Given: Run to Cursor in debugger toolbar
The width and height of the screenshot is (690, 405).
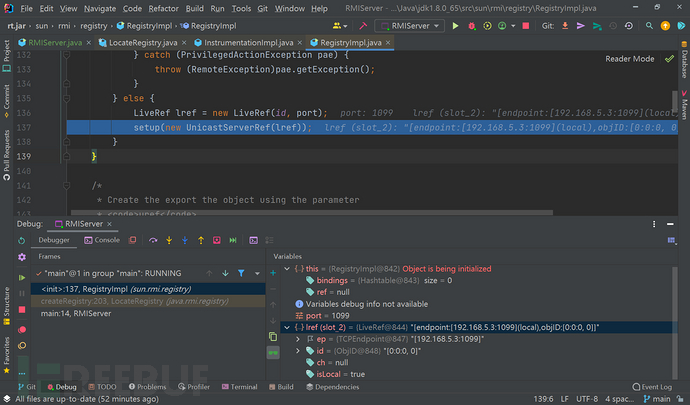Looking at the screenshot, I should coord(233,240).
